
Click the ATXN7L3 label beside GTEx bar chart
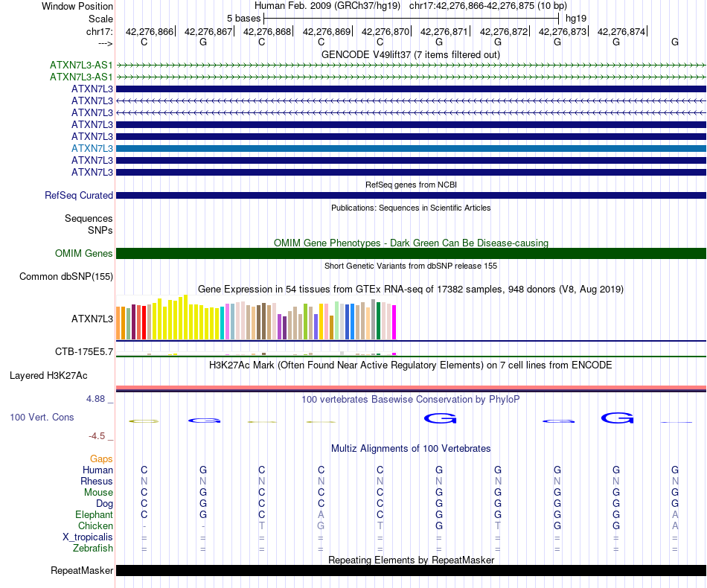click(92, 319)
